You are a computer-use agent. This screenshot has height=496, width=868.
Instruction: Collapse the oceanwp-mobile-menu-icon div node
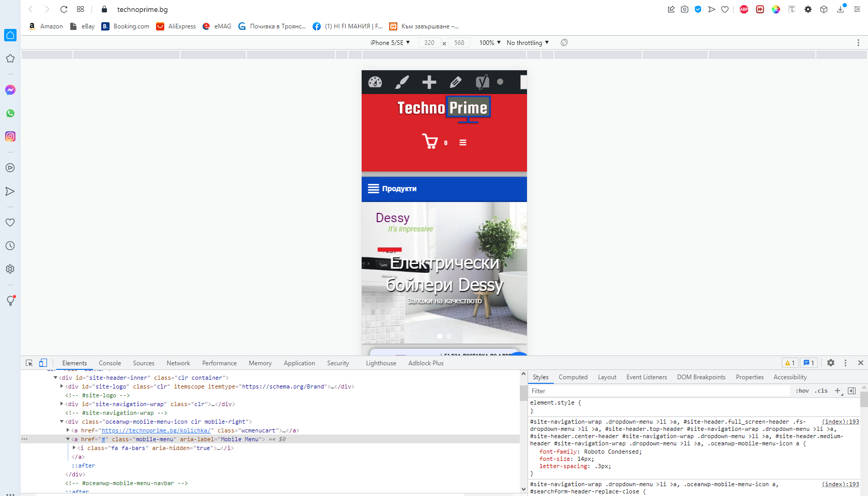pos(61,422)
